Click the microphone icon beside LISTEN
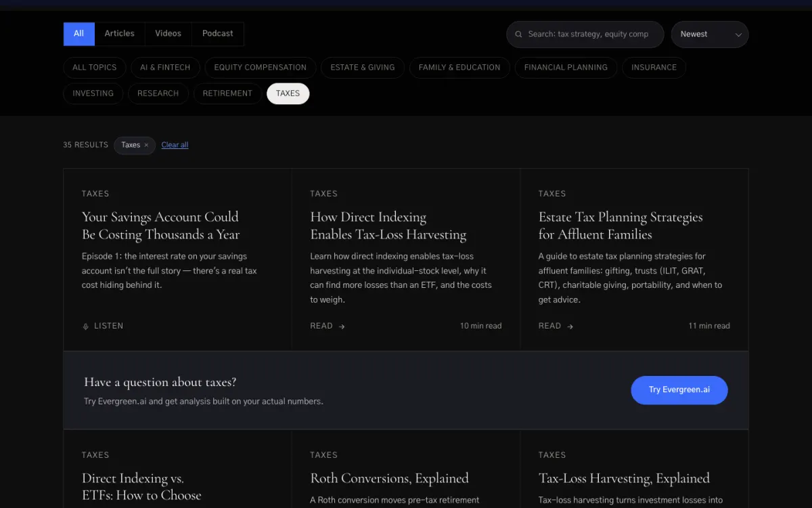Image resolution: width=812 pixels, height=508 pixels. click(x=85, y=326)
